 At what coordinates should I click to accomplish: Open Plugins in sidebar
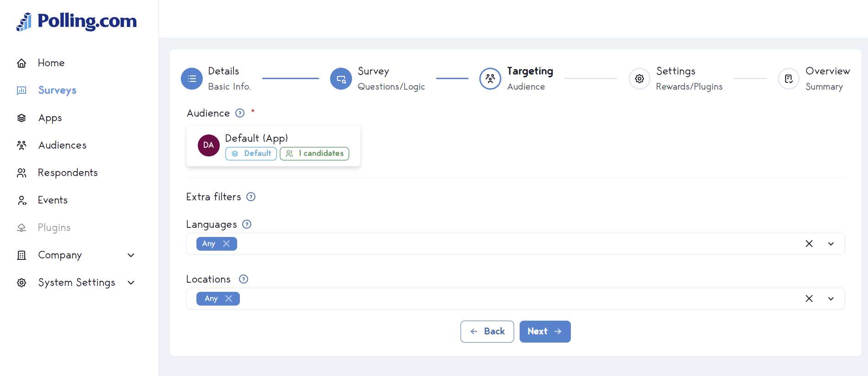(54, 228)
